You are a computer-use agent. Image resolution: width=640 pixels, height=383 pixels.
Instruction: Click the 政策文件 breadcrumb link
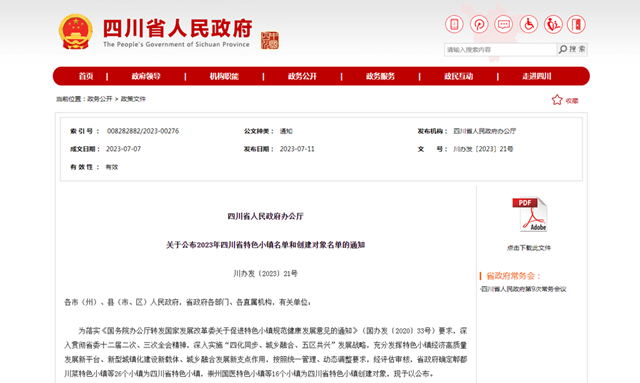133,99
